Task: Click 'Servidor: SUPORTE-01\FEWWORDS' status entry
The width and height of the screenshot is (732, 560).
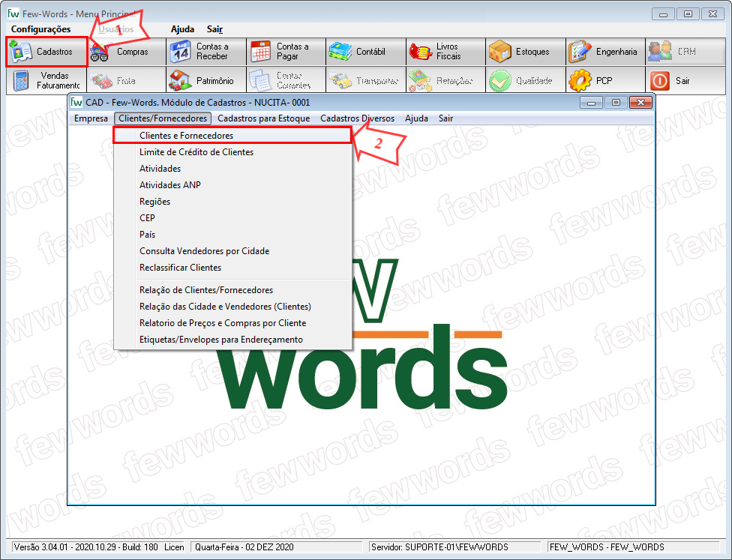Action: pos(439,547)
